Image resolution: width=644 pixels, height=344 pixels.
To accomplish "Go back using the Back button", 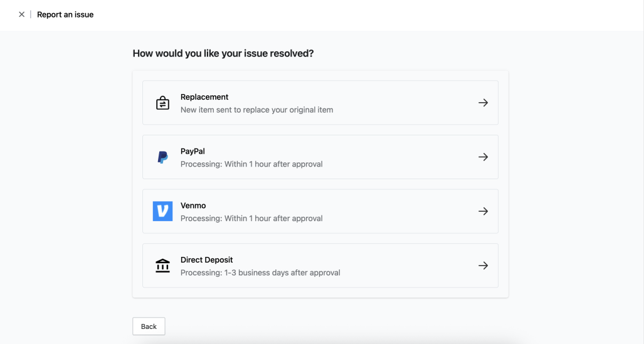I will tap(149, 326).
